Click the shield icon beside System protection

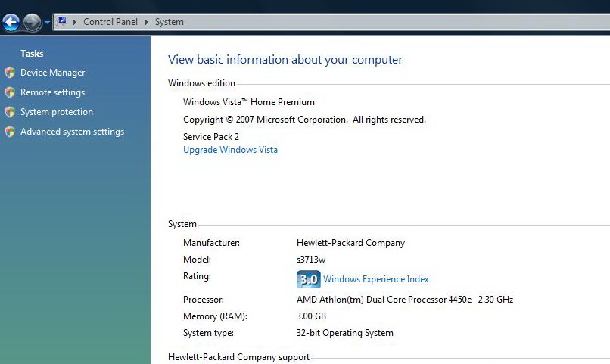[10, 112]
